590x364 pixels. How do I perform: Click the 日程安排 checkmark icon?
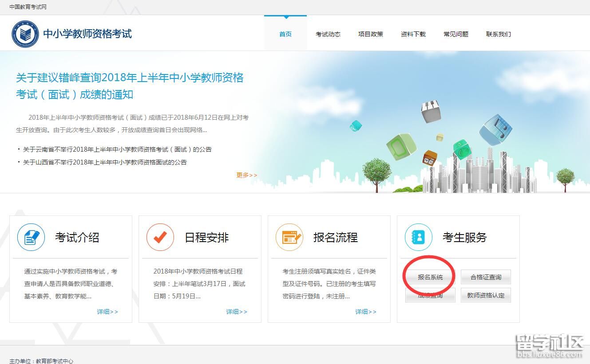coord(160,238)
